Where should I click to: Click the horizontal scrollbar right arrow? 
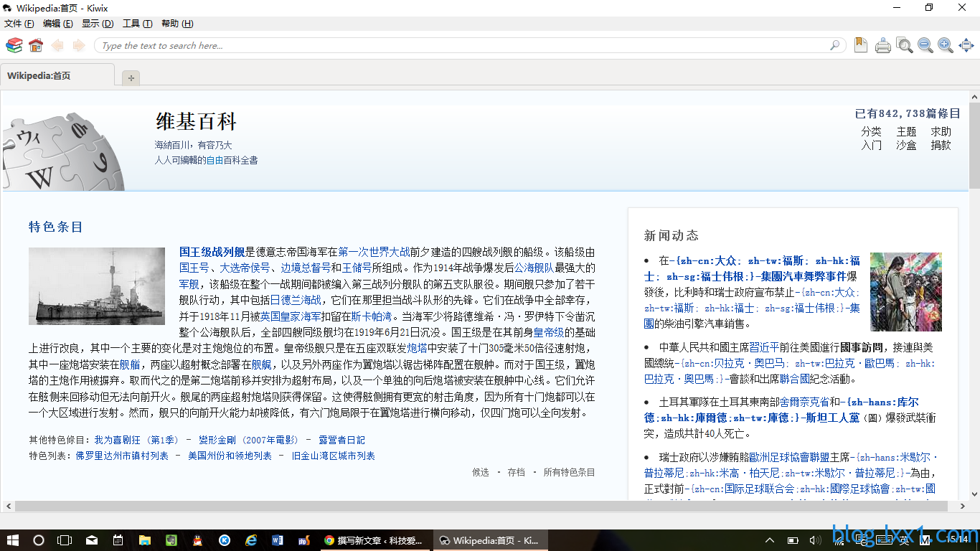963,506
